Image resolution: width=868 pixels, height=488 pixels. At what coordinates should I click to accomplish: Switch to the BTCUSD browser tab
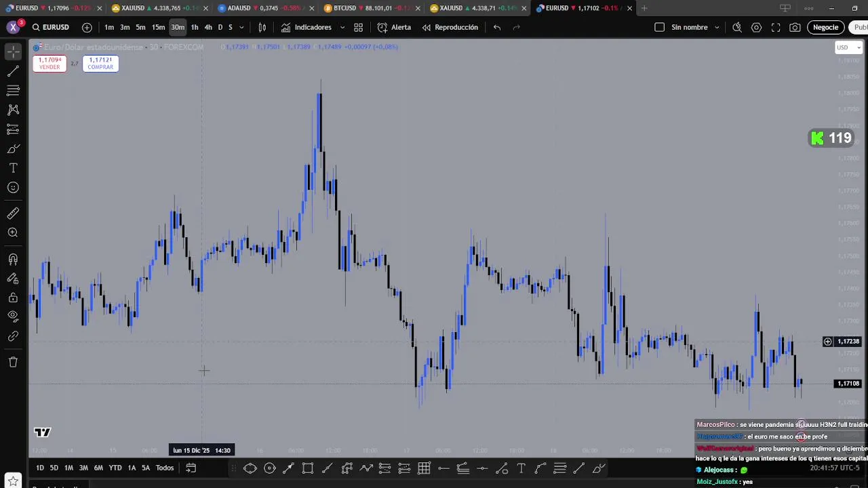(x=373, y=8)
